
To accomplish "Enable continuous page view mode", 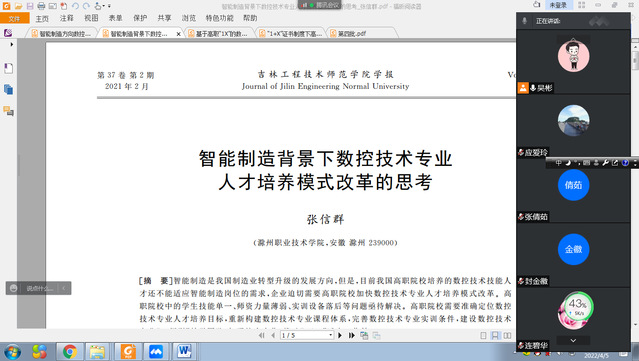I will (x=495, y=335).
